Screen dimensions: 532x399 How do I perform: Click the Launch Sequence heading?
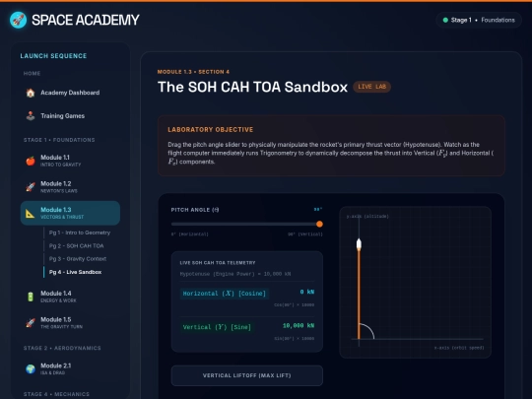point(53,56)
